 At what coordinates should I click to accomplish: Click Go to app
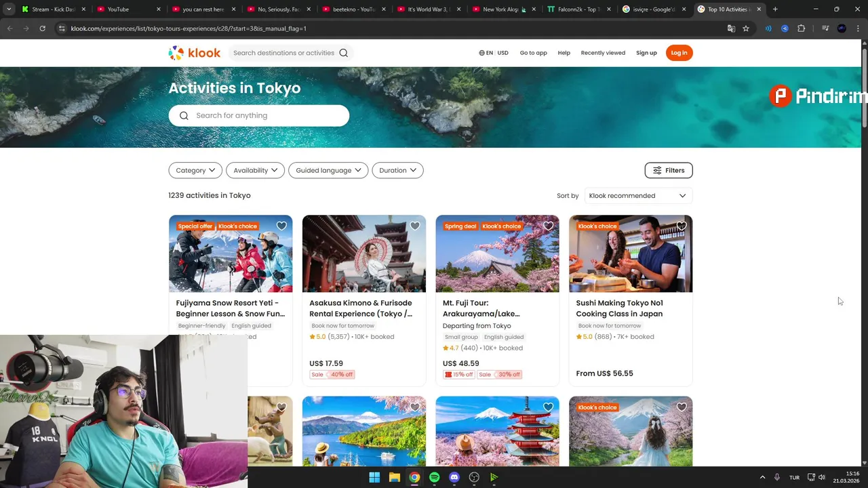click(534, 53)
